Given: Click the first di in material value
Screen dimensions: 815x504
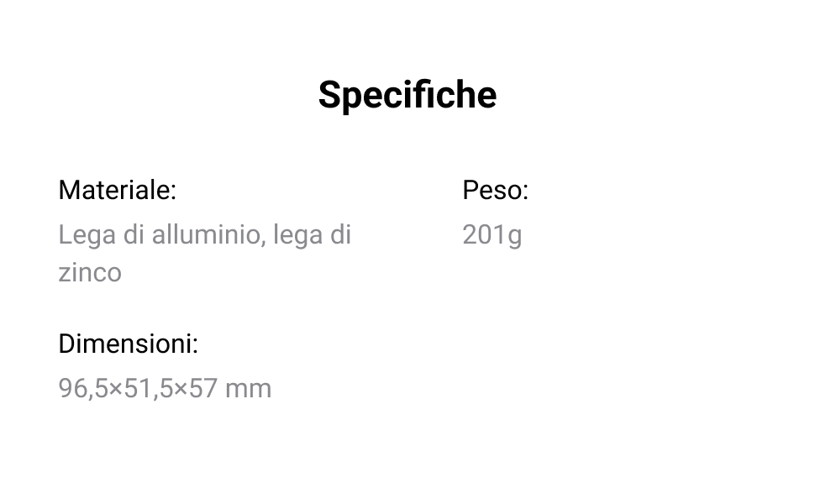Looking at the screenshot, I should coord(134,234).
